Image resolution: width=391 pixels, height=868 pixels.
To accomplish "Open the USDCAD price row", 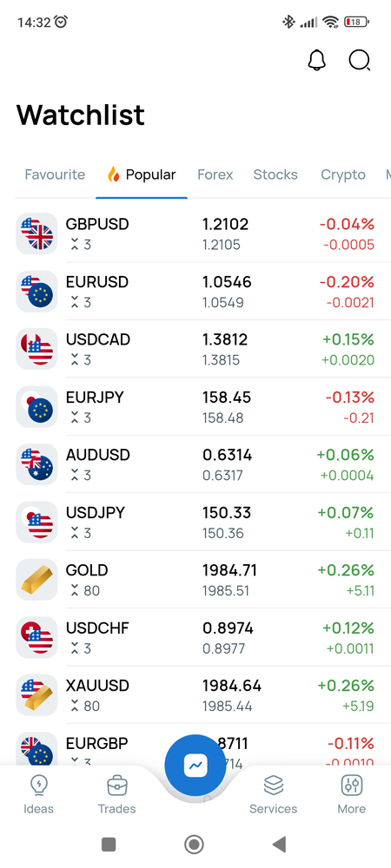I will 195,349.
